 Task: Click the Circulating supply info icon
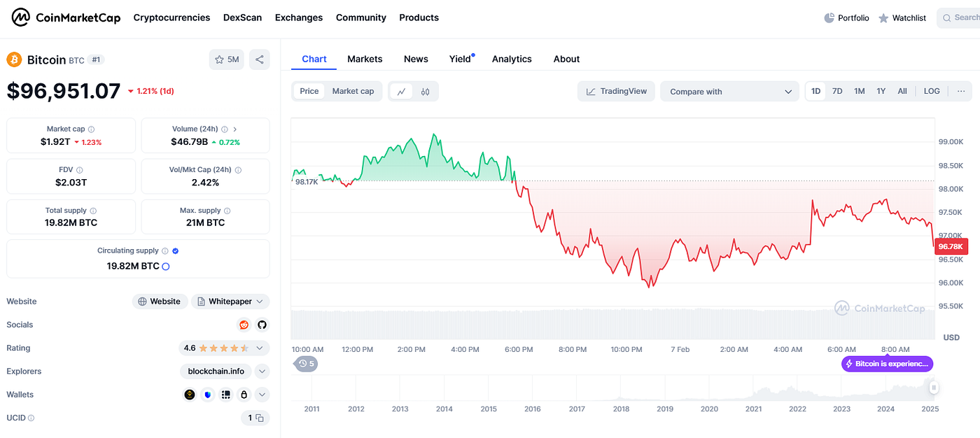coord(165,250)
